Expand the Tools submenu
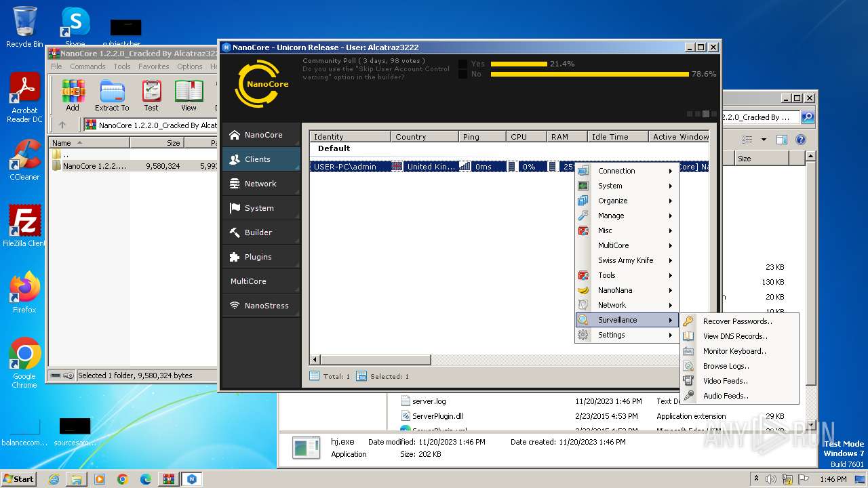 click(627, 275)
